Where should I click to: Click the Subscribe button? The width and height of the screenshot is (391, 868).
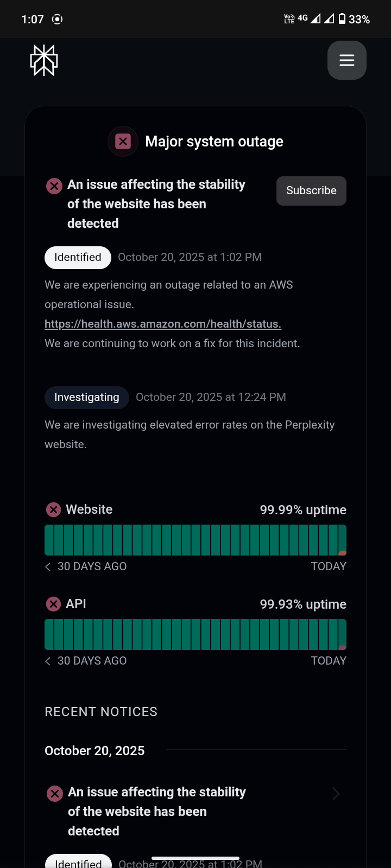pos(311,191)
